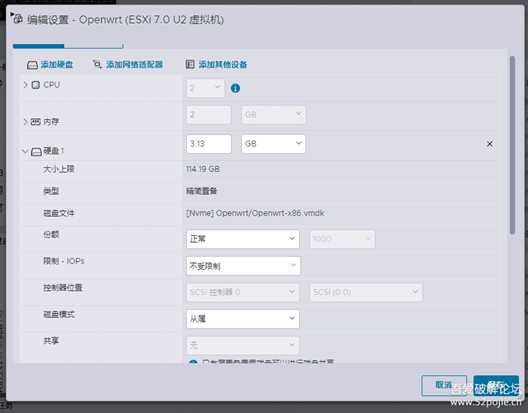
Task: Click the disk size field 3.13
Action: tap(209, 144)
